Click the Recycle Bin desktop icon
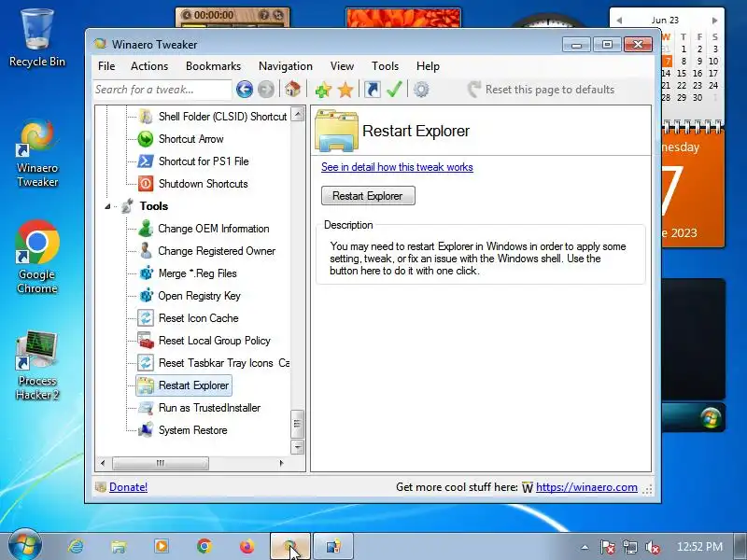This screenshot has width=747, height=560. point(37,38)
